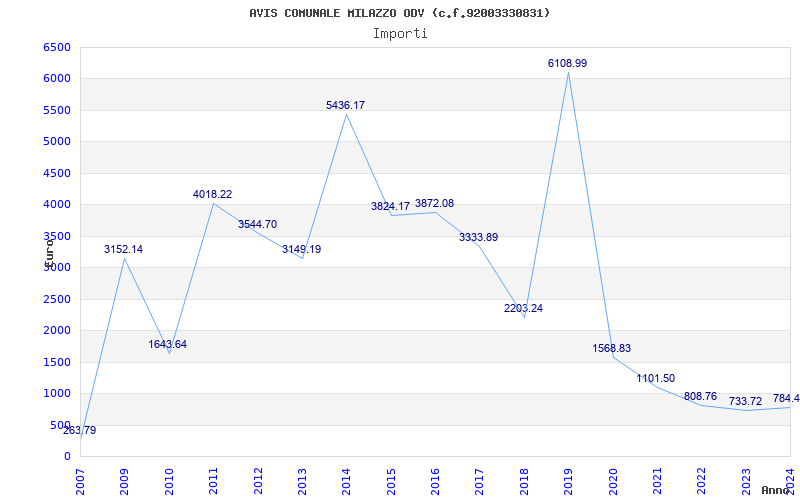Select the 2010 year on the x-axis
This screenshot has width=800, height=500.
169,481
